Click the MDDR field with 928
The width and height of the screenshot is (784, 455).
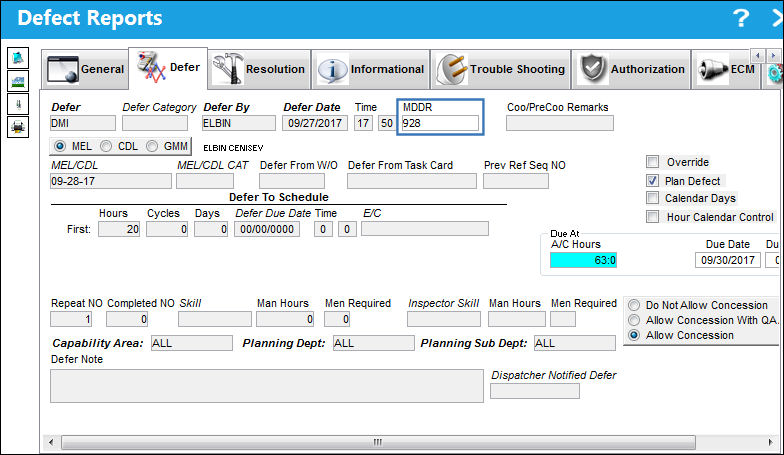pyautogui.click(x=440, y=123)
